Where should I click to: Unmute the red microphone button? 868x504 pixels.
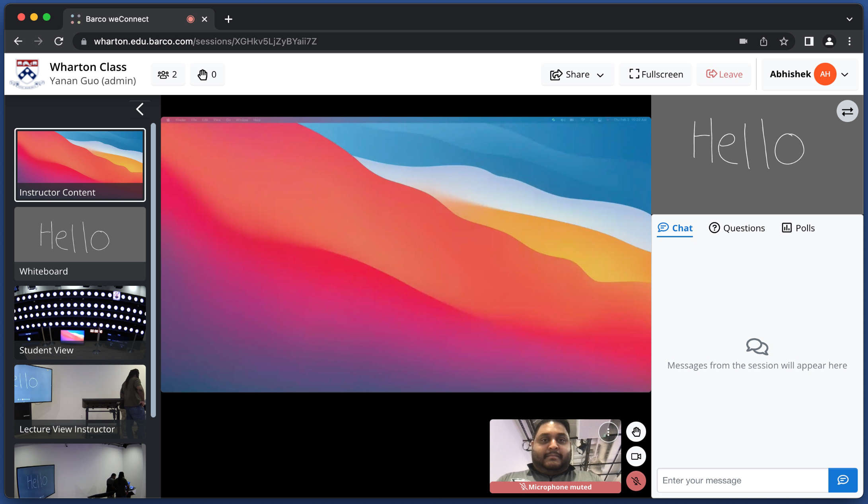point(636,481)
